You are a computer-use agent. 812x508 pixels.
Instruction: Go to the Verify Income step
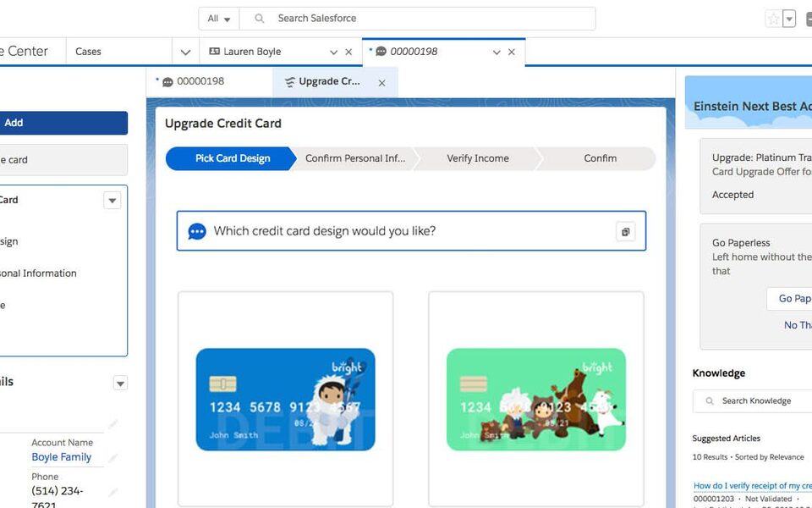coord(478,158)
